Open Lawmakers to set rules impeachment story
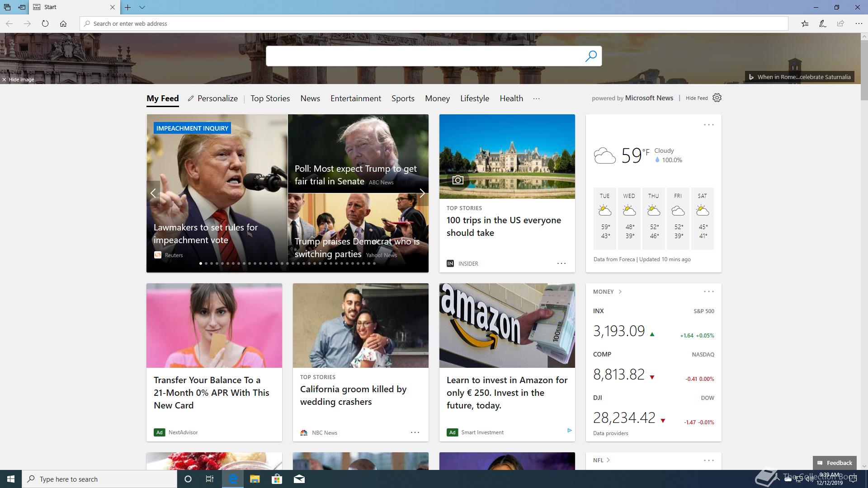Screen dimensions: 868x488 [x=206, y=234]
